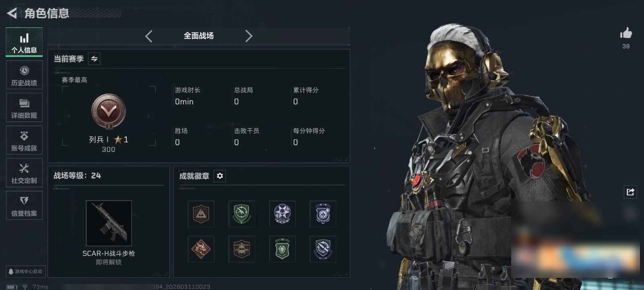Select the blue star achievement badge
644x290 pixels.
pos(283,214)
